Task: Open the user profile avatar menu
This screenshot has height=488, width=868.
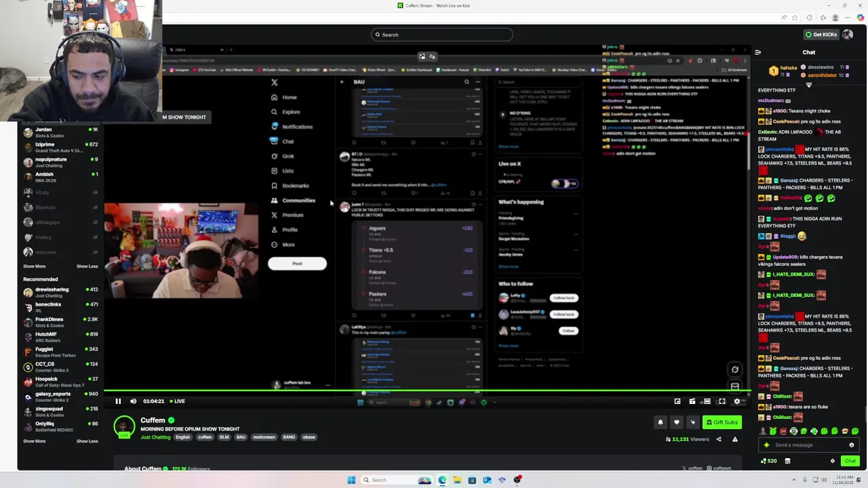Action: (x=848, y=35)
